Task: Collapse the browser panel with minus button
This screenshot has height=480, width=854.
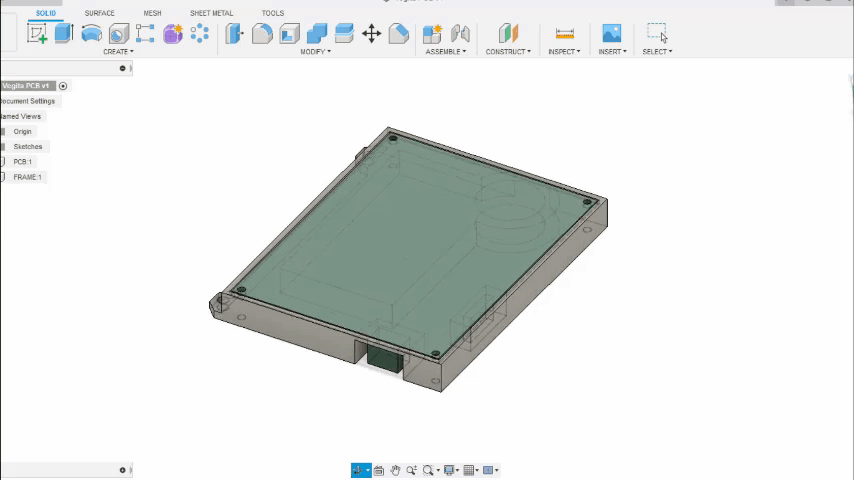Action: coord(123,68)
